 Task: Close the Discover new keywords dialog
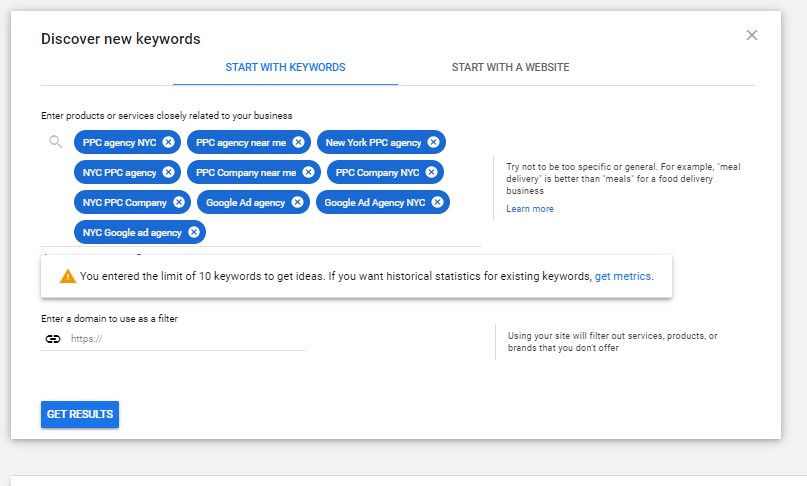coord(752,36)
